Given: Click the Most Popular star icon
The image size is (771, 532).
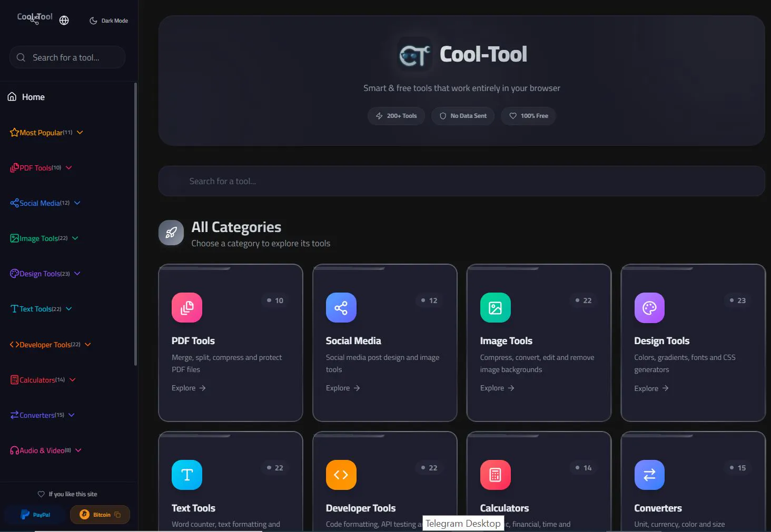Looking at the screenshot, I should (x=14, y=133).
